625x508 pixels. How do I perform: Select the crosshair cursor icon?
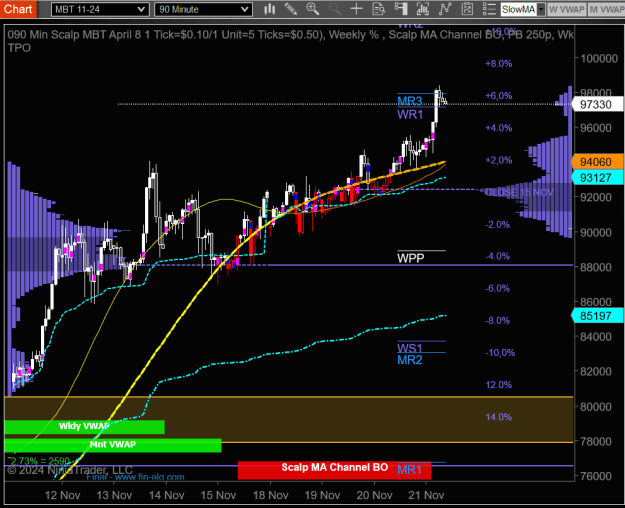pos(356,9)
